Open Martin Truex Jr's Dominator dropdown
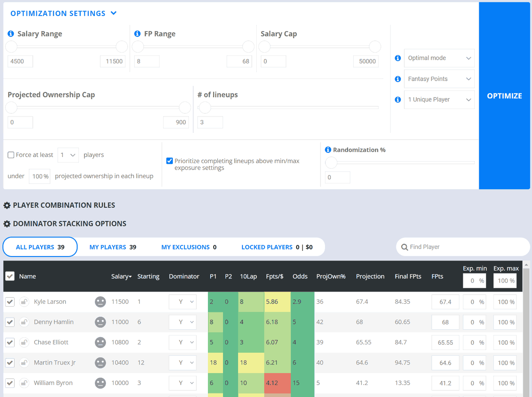The height and width of the screenshot is (397, 532). pos(183,363)
